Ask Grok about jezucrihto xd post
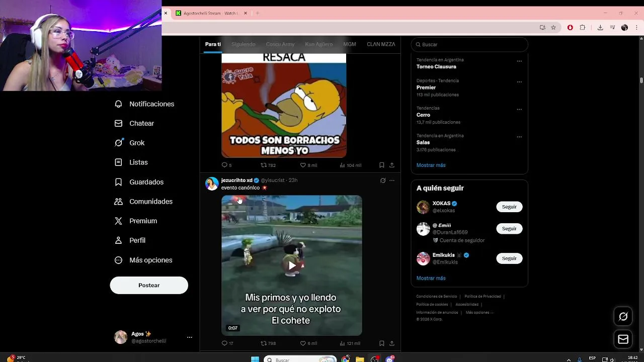Screen dimensions: 644x362 (383, 180)
